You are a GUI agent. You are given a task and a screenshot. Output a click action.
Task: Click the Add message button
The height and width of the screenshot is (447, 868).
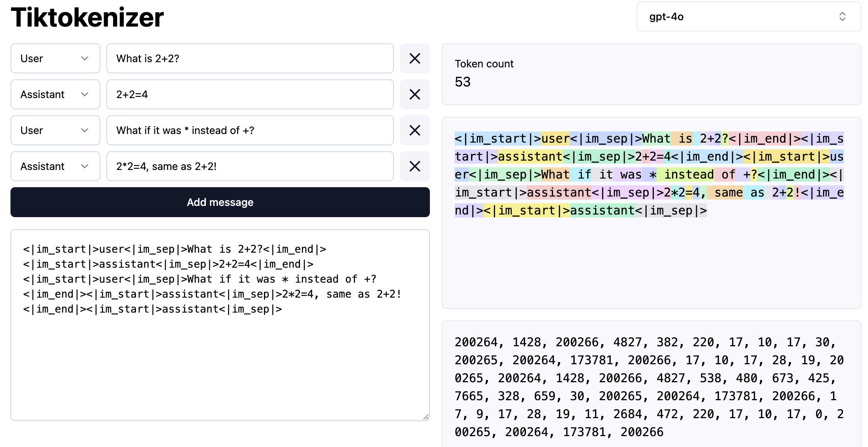(x=220, y=202)
